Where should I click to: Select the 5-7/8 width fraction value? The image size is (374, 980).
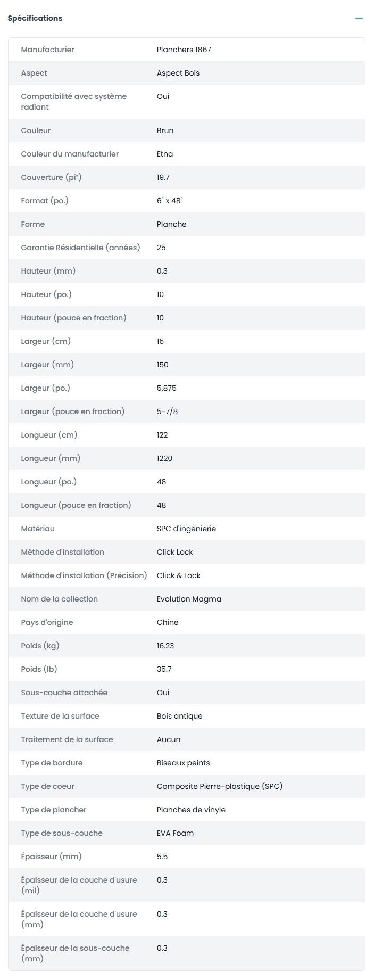point(167,411)
